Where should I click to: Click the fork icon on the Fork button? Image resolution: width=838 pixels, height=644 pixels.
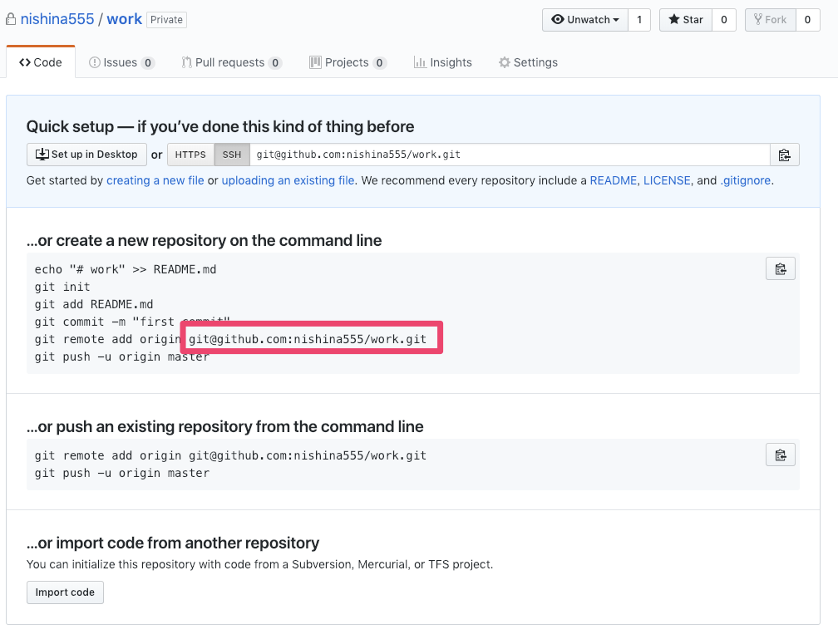759,19
